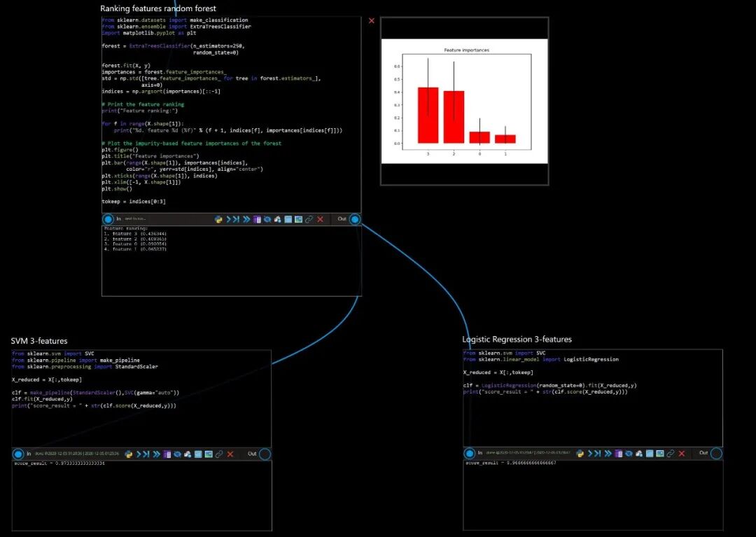This screenshot has height=537, width=756.
Task: Click the done timestamp status in SVM toolbar
Action: tap(76, 454)
